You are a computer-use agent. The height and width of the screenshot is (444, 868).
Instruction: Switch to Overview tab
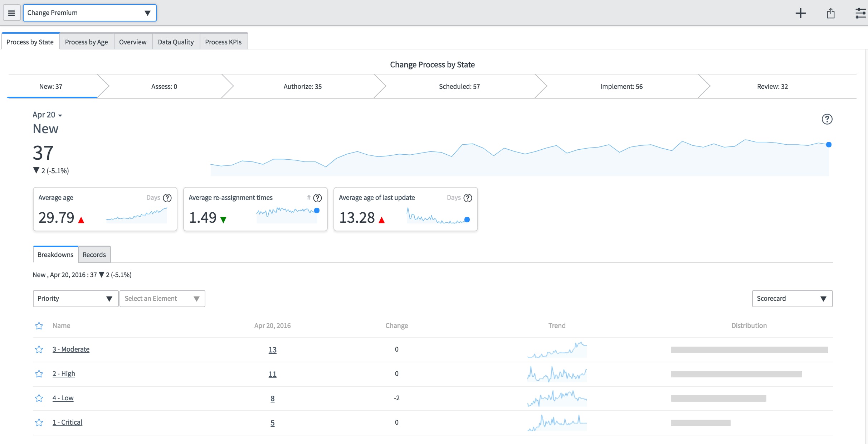133,42
